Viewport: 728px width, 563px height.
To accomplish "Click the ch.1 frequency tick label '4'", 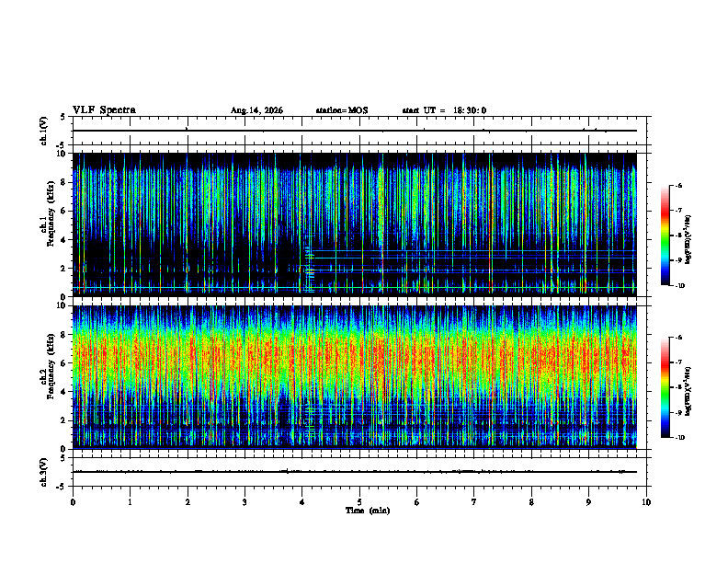I will [64, 240].
